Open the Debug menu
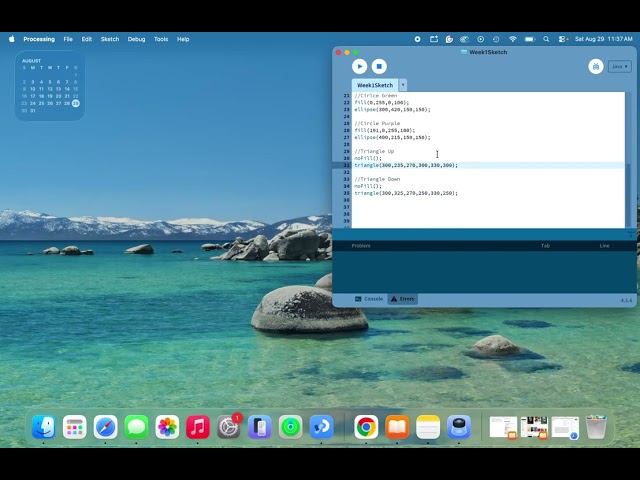Screen dimensions: 640x480 coord(136,39)
